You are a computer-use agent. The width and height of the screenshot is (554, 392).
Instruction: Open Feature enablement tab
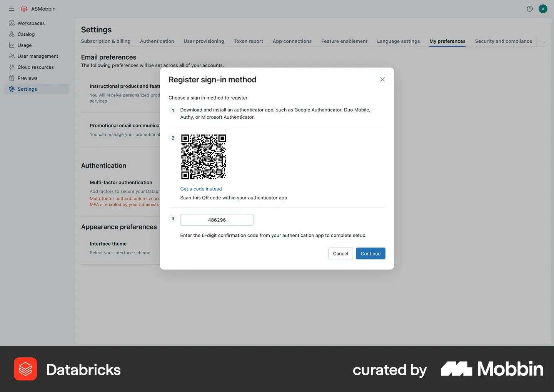[344, 41]
